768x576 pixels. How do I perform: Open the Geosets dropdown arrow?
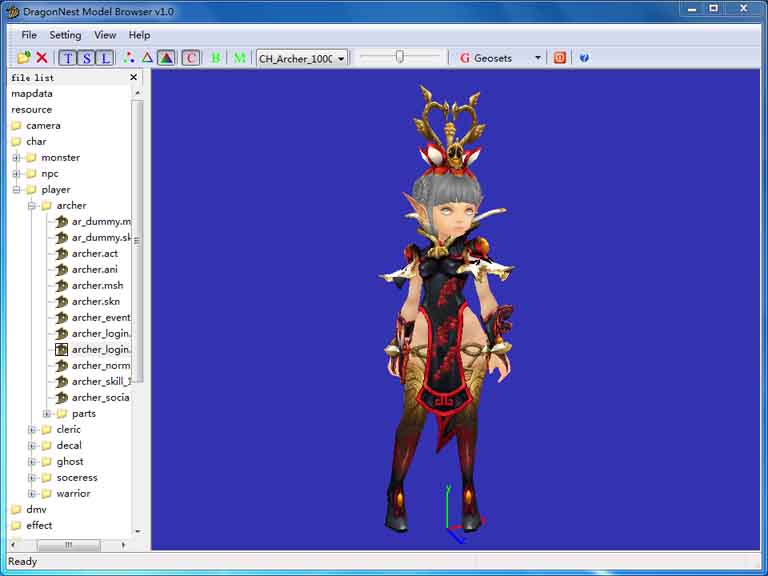click(x=538, y=58)
